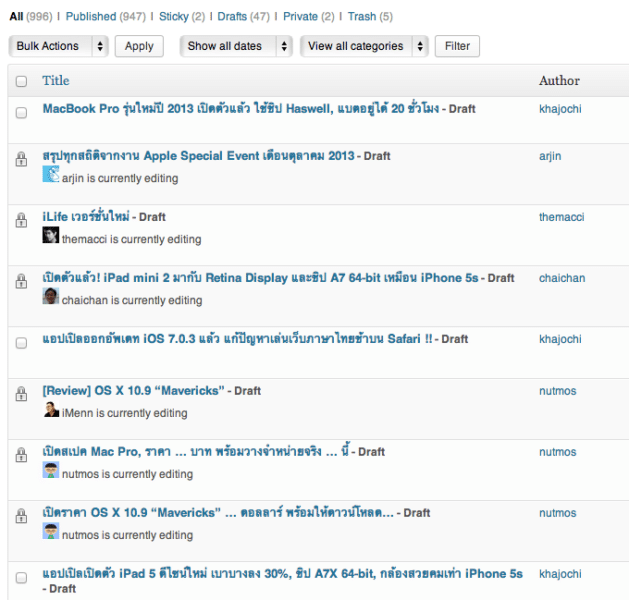Click 'chaichan is currently editing' text
This screenshot has width=629, height=600.
pyautogui.click(x=132, y=300)
